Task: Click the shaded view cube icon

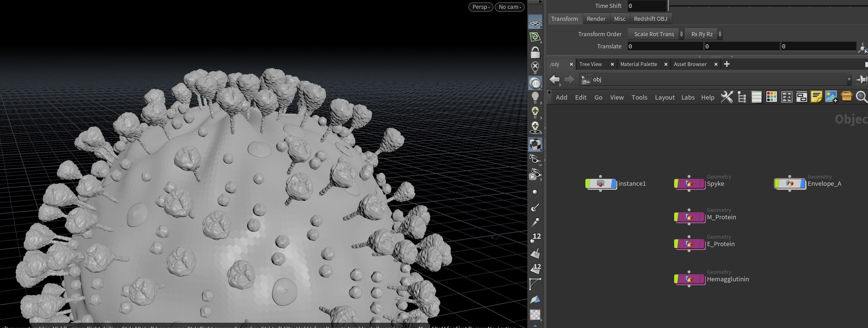Action: point(535,144)
